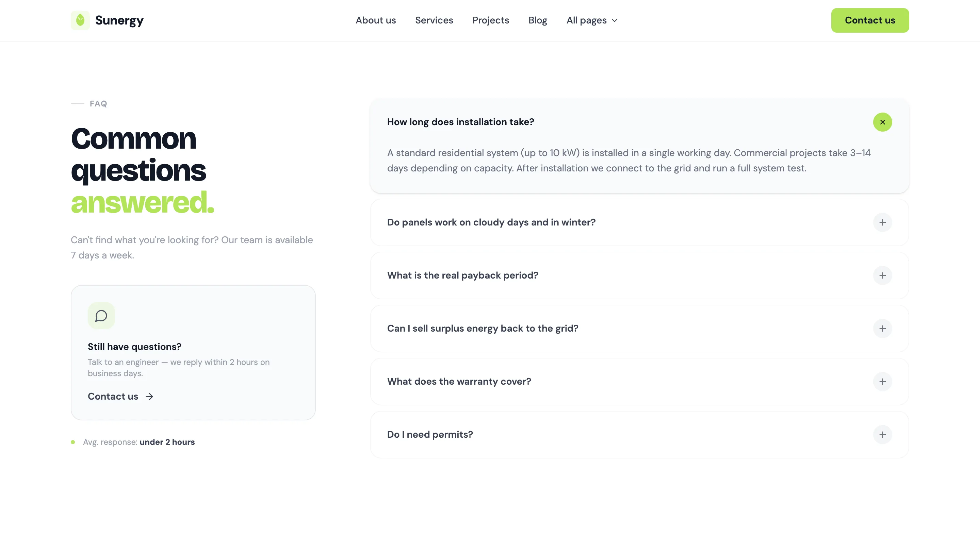The image size is (980, 553).
Task: Click the Sunergy leaf logo icon
Action: (x=80, y=20)
